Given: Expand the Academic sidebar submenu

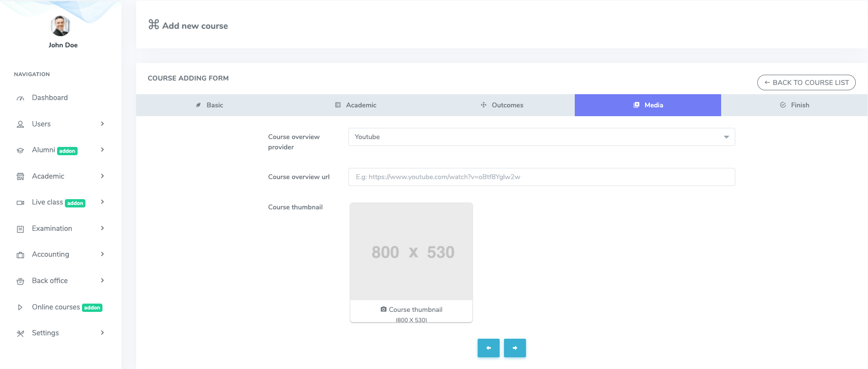Looking at the screenshot, I should 102,176.
